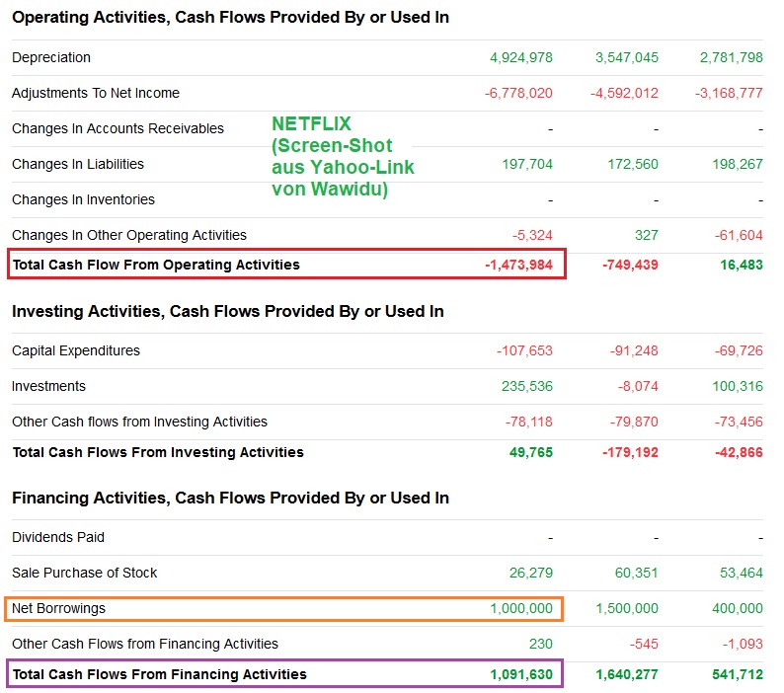784x693 pixels.
Task: Select the Capital Expenditures row label
Action: [x=76, y=350]
